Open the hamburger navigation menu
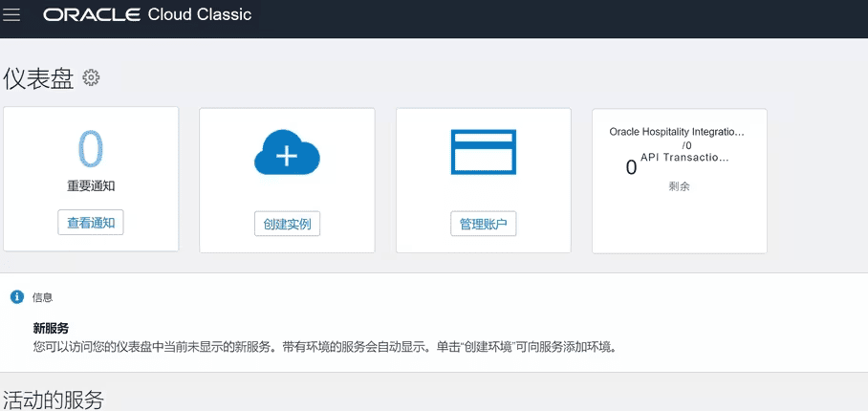Image resolution: width=868 pixels, height=411 pixels. [x=11, y=15]
